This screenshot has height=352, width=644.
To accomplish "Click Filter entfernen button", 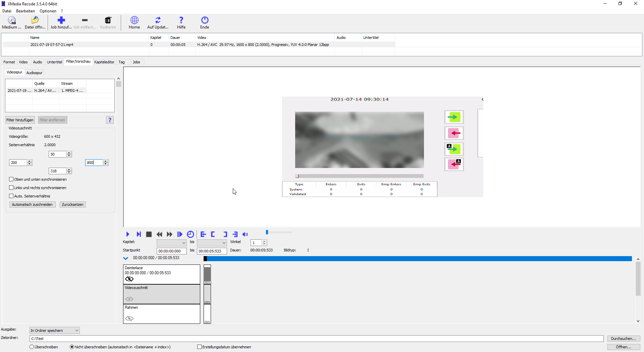I will pos(52,120).
